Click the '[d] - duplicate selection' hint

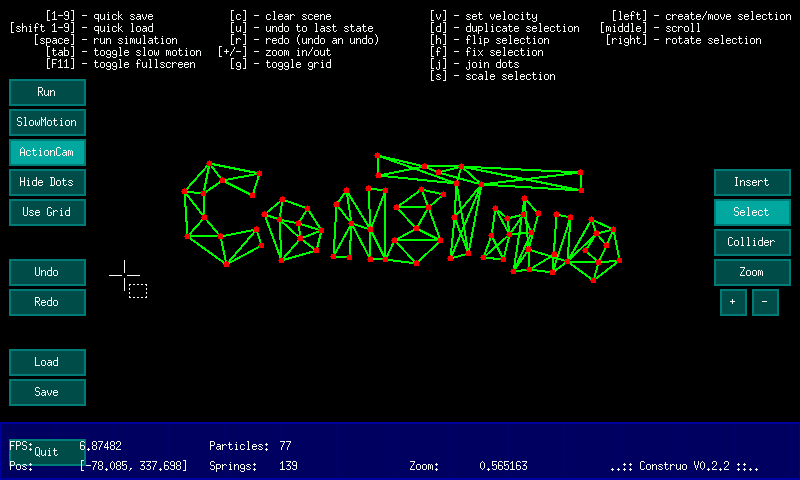505,28
